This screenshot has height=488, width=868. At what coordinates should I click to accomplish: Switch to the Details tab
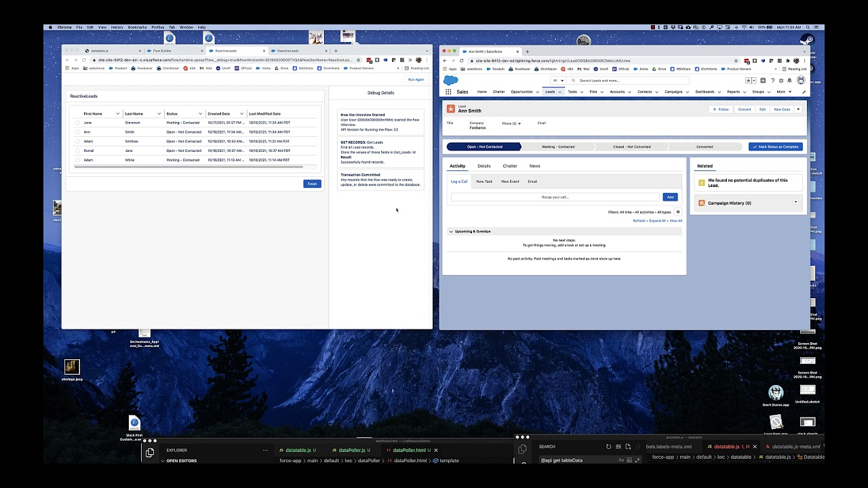(484, 166)
